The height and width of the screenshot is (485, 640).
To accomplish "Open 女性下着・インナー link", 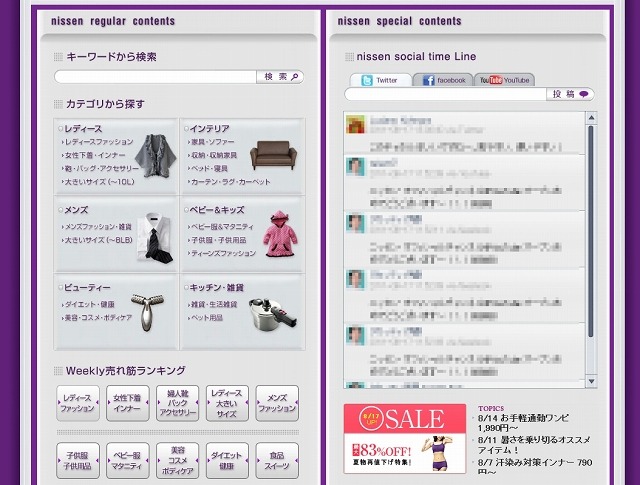I will [95, 155].
